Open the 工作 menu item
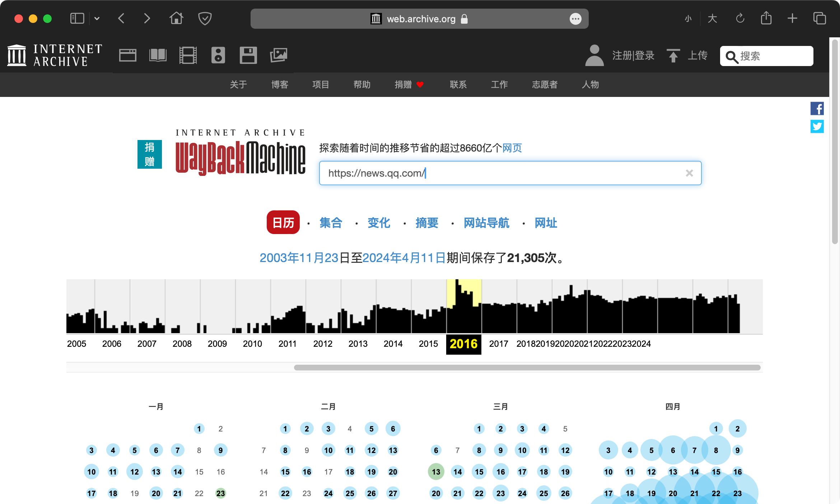 [x=499, y=84]
